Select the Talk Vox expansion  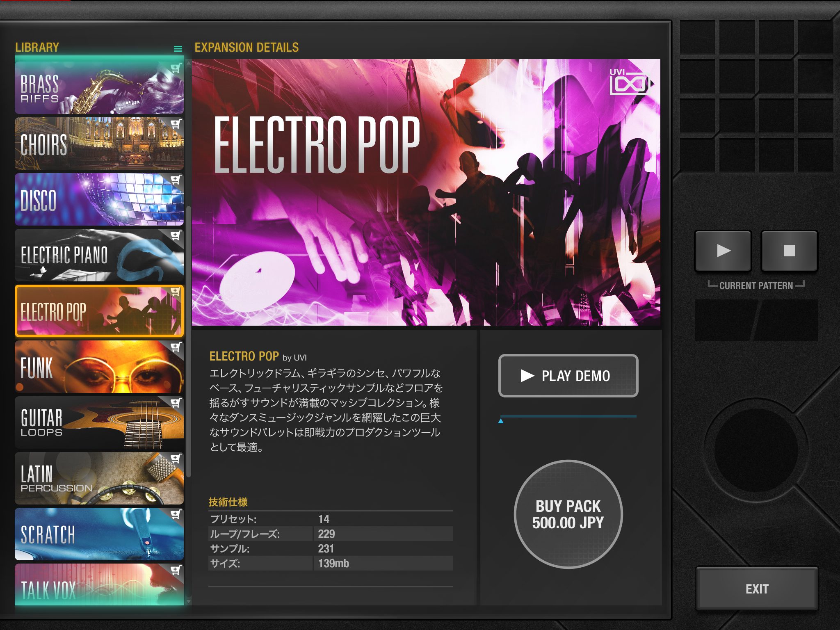point(99,584)
